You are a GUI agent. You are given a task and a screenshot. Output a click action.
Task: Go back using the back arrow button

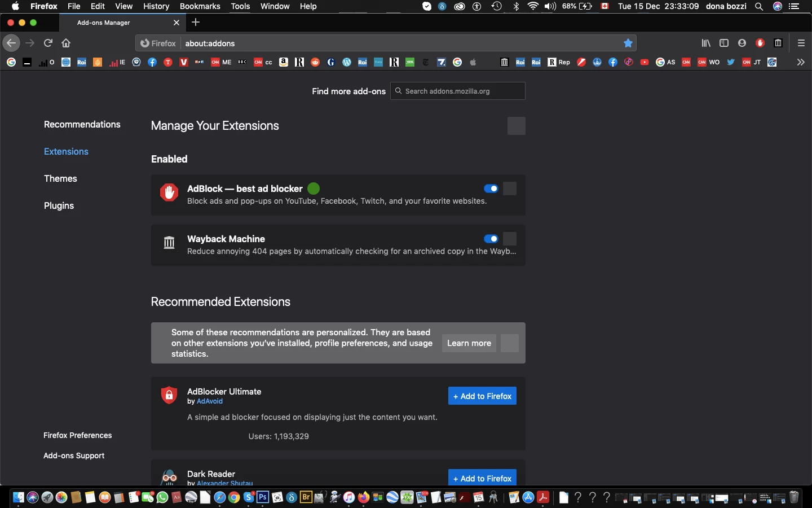(11, 43)
